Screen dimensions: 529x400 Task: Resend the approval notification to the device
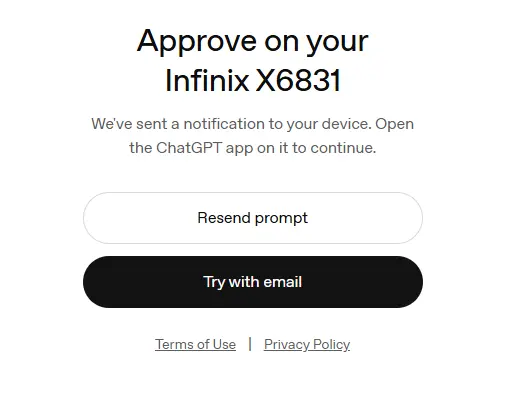coord(253,218)
